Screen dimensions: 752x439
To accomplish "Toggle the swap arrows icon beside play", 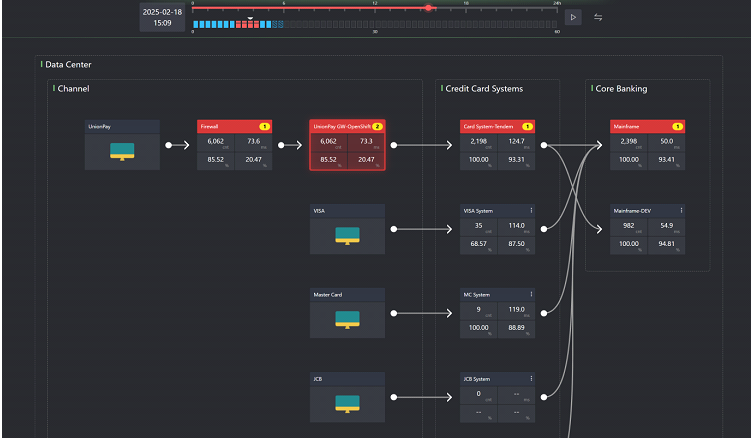I will pyautogui.click(x=598, y=17).
